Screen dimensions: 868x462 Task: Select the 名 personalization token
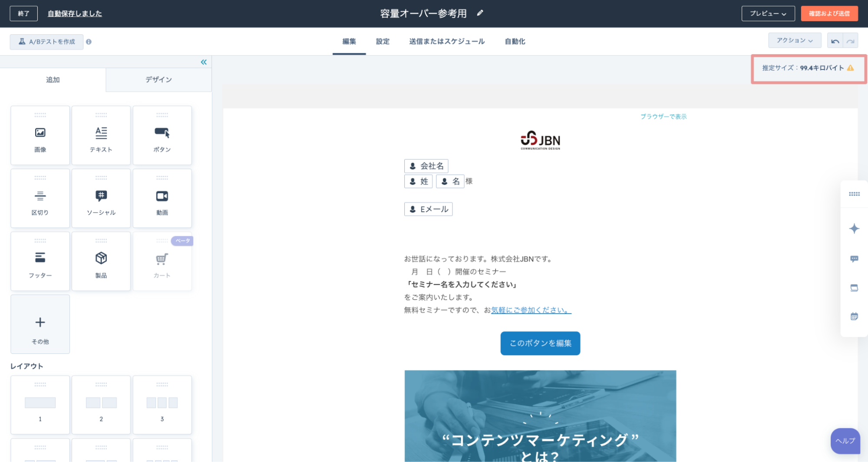450,181
